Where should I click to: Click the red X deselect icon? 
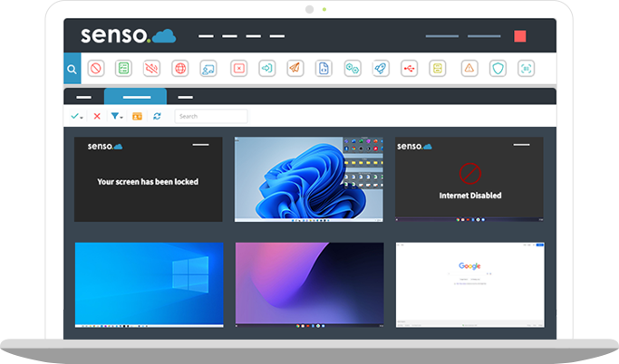tap(97, 116)
